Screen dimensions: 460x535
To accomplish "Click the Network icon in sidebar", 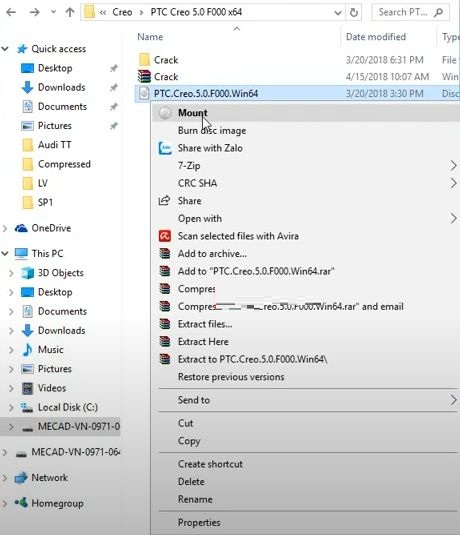I will point(21,478).
